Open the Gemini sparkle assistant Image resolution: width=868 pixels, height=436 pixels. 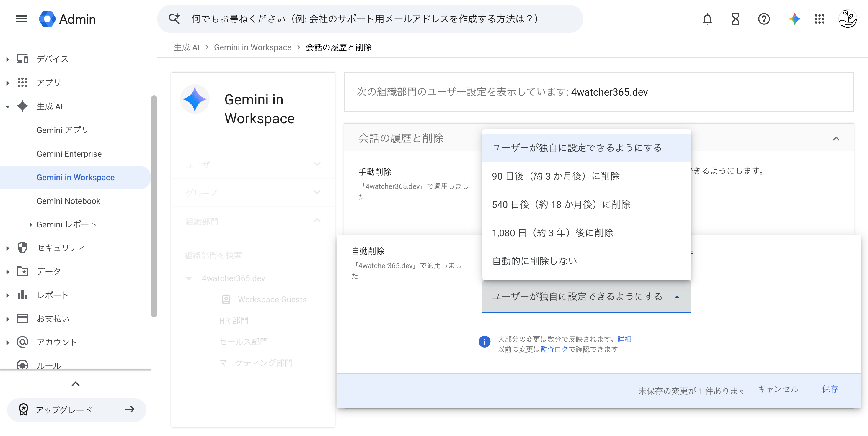pyautogui.click(x=794, y=19)
